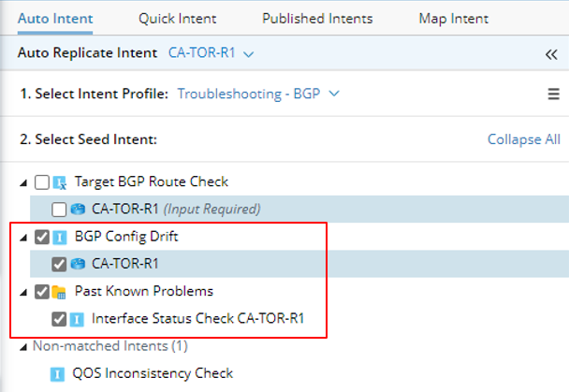Uncheck the BGP Config Drift checkbox

(x=41, y=238)
